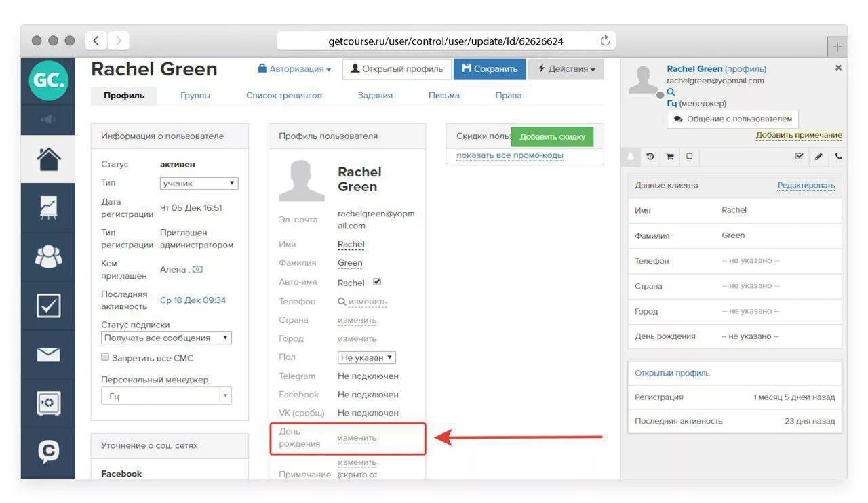This screenshot has height=503, width=868.
Task: Open the Персональный менеджер Гц dropdown
Action: (167, 396)
